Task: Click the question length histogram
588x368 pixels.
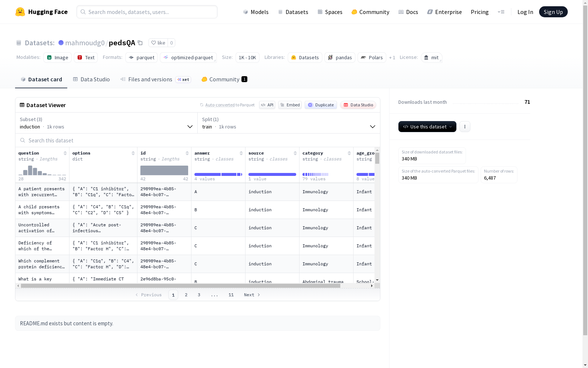Action: (42, 170)
